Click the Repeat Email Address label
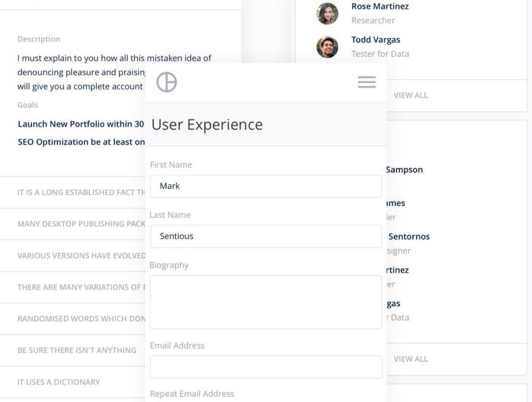The height and width of the screenshot is (402, 532). coord(192,394)
